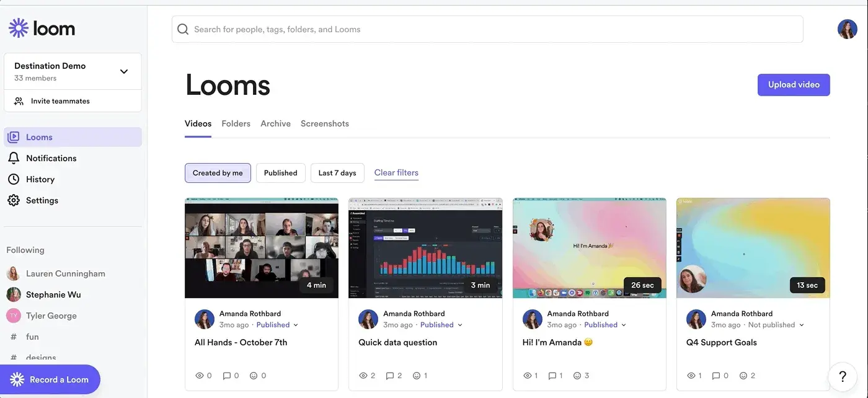Click comments icon on Quick data question
The height and width of the screenshot is (398, 868).
(390, 376)
